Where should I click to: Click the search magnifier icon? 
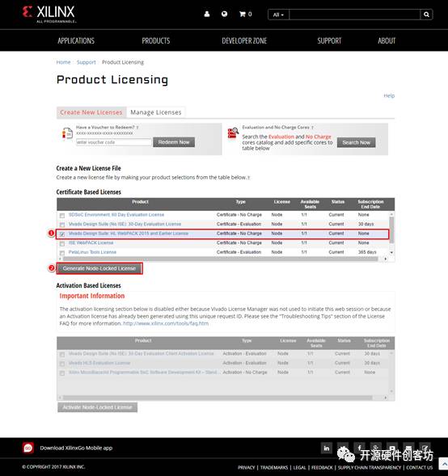point(426,15)
